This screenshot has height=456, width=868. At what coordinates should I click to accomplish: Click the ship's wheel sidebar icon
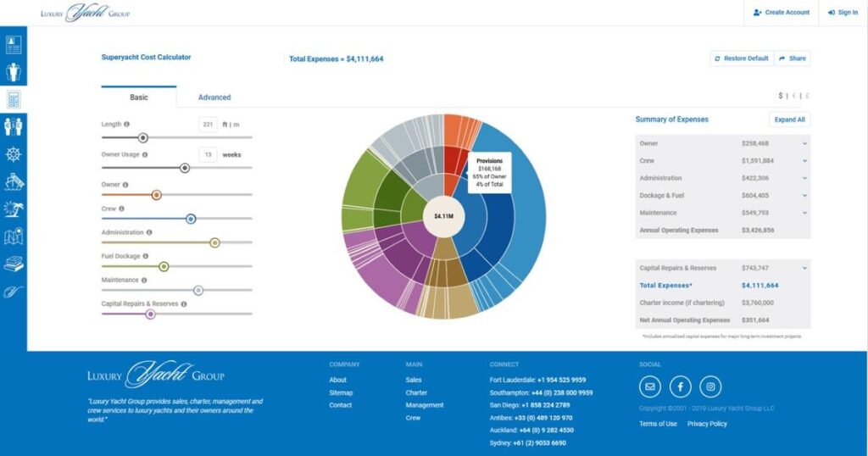point(14,154)
